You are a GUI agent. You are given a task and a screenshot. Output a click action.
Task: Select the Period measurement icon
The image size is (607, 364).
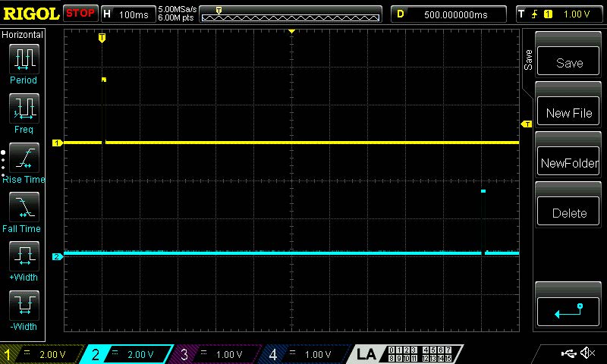(24, 59)
